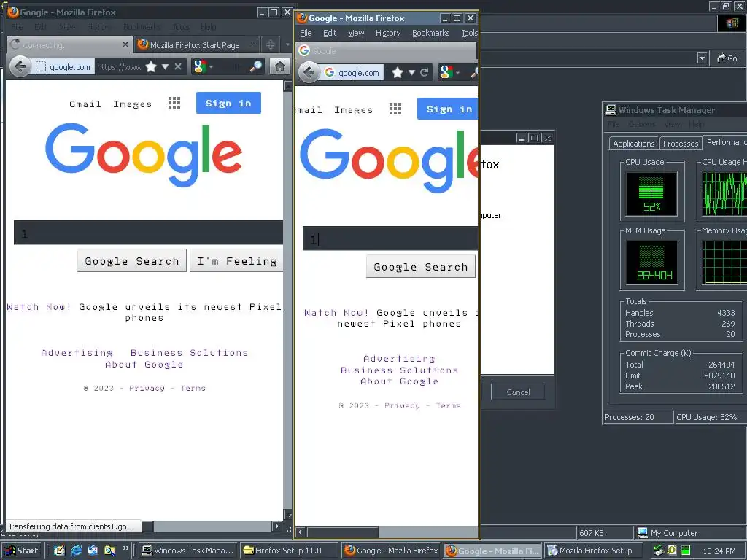Click the home icon in left Firefox
This screenshot has width=747, height=560.
tap(279, 66)
